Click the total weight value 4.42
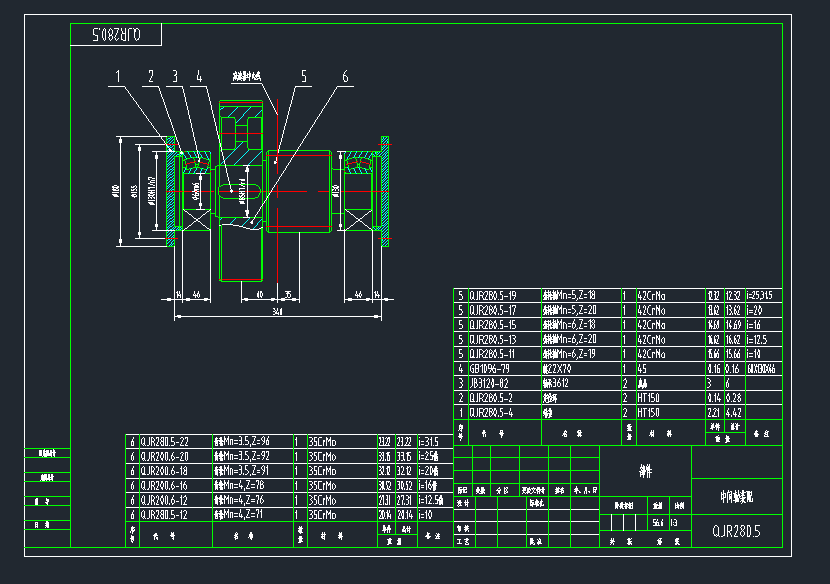 pos(735,412)
